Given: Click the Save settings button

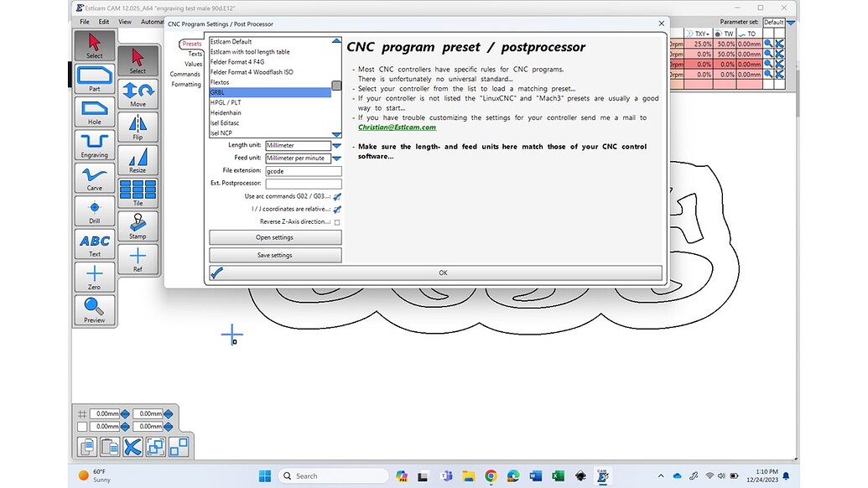Looking at the screenshot, I should click(275, 254).
